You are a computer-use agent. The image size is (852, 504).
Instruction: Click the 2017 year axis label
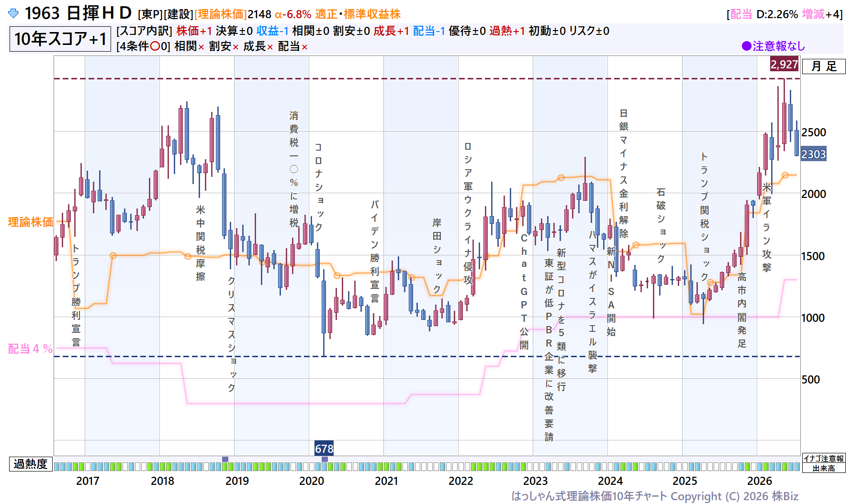[88, 481]
